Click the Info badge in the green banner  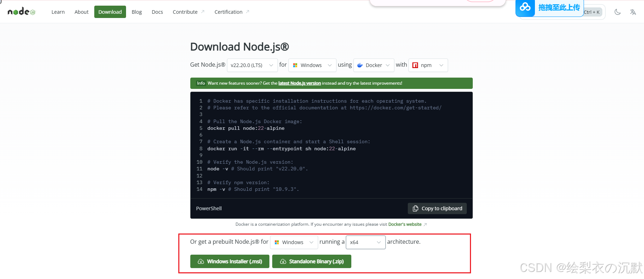[201, 83]
